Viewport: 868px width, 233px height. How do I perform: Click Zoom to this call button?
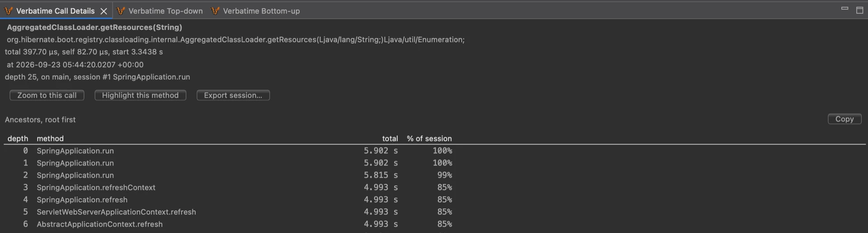point(47,95)
